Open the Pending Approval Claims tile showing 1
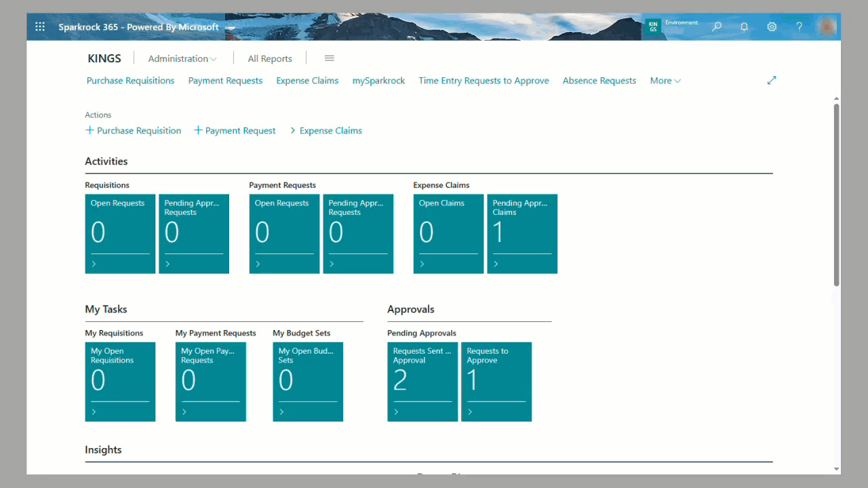 (x=522, y=234)
